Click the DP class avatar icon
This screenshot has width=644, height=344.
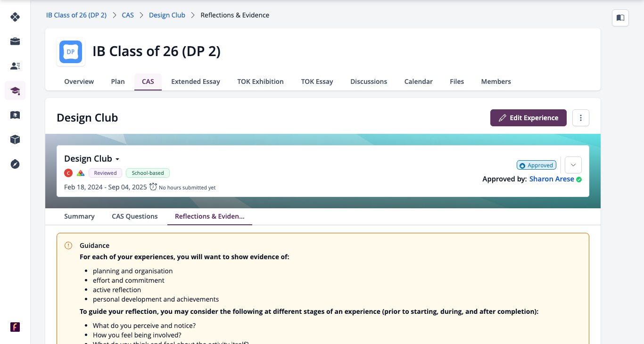pyautogui.click(x=71, y=52)
